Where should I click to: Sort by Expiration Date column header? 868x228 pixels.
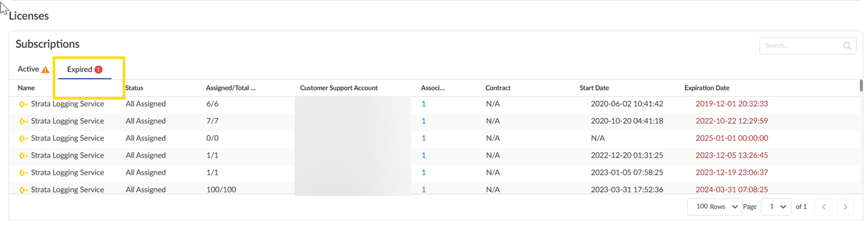pyautogui.click(x=706, y=88)
